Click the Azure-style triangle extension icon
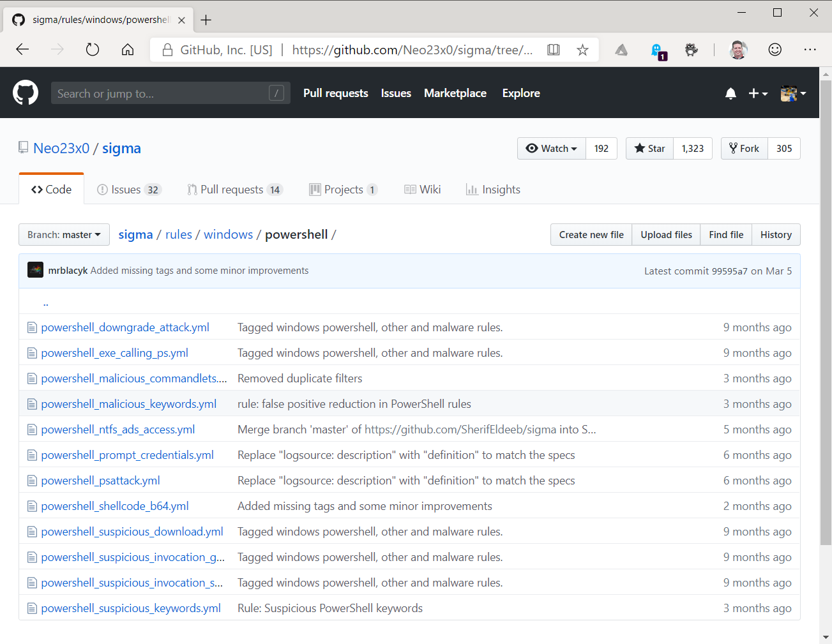The image size is (832, 644). (621, 50)
